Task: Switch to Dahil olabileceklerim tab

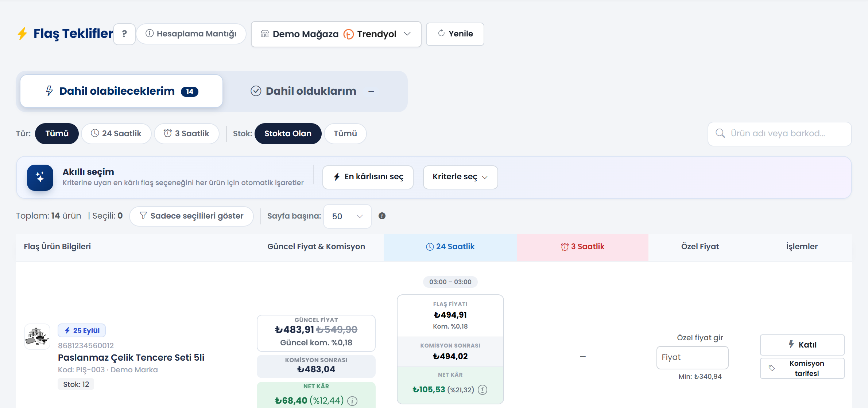Action: point(121,91)
